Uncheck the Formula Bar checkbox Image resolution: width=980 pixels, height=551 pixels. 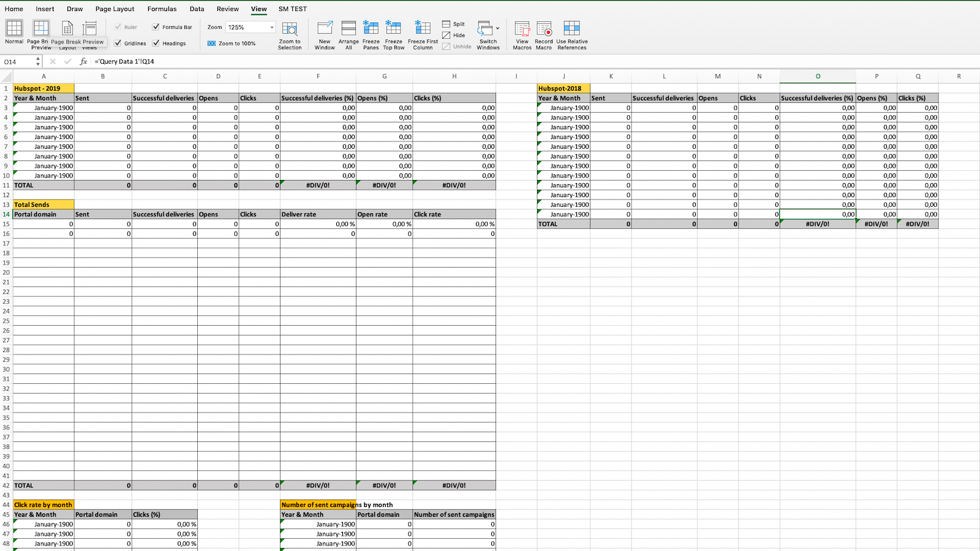(x=156, y=27)
